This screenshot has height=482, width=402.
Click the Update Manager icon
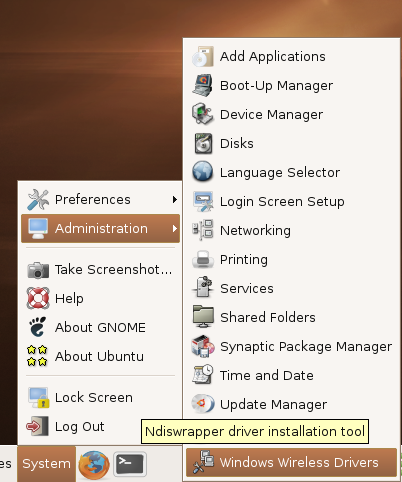pos(203,404)
